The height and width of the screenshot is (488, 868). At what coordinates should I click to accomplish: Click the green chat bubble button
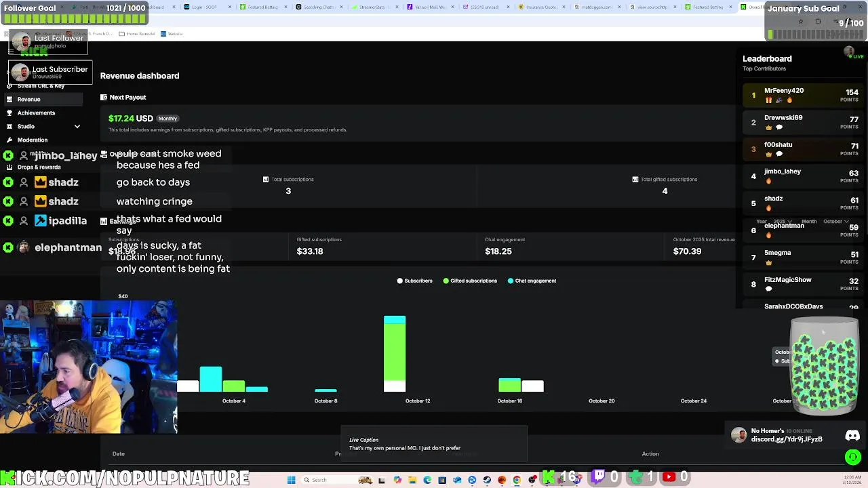[853, 457]
